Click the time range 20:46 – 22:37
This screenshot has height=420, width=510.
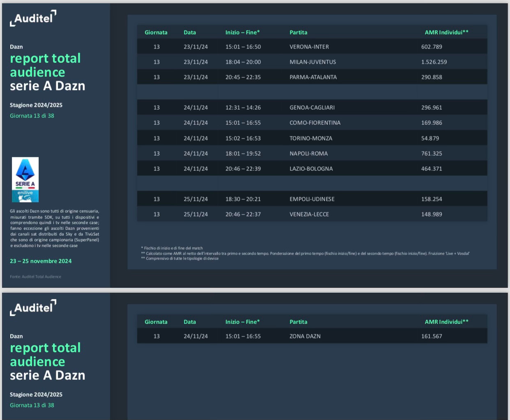point(243,214)
